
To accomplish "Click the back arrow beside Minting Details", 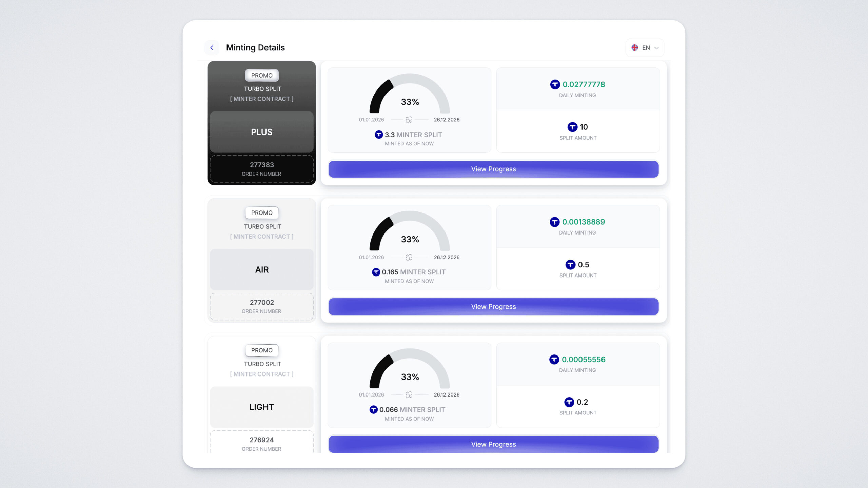I will coord(212,48).
